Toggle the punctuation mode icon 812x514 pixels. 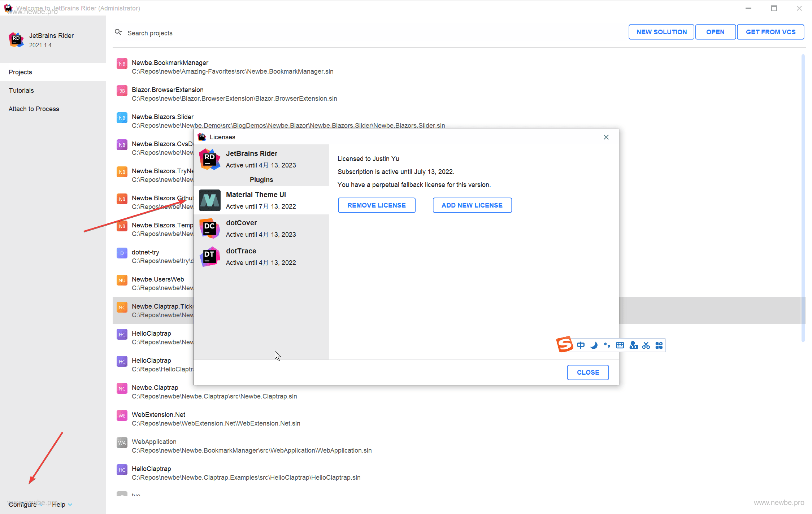point(607,345)
